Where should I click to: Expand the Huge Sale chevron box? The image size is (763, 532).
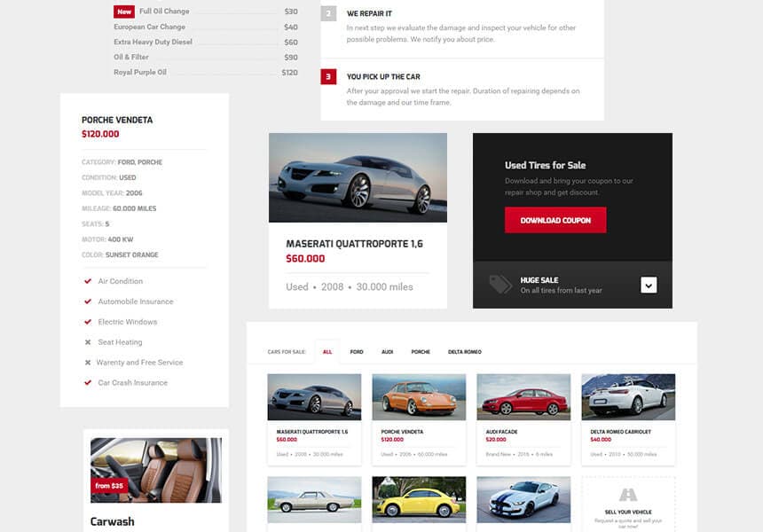coord(649,285)
